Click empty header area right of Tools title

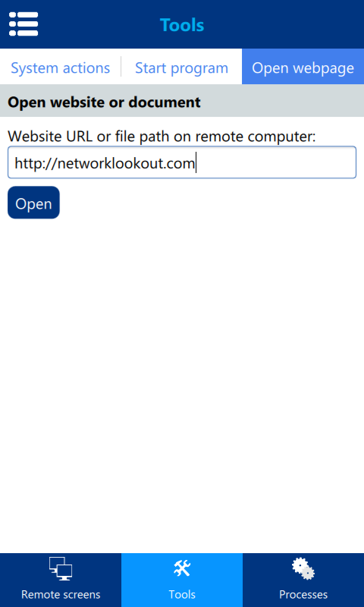(282, 24)
